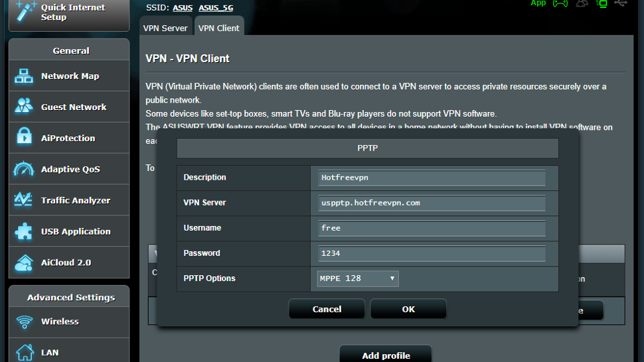The width and height of the screenshot is (644, 362).
Task: Open Wireless settings menu item
Action: [x=69, y=322]
